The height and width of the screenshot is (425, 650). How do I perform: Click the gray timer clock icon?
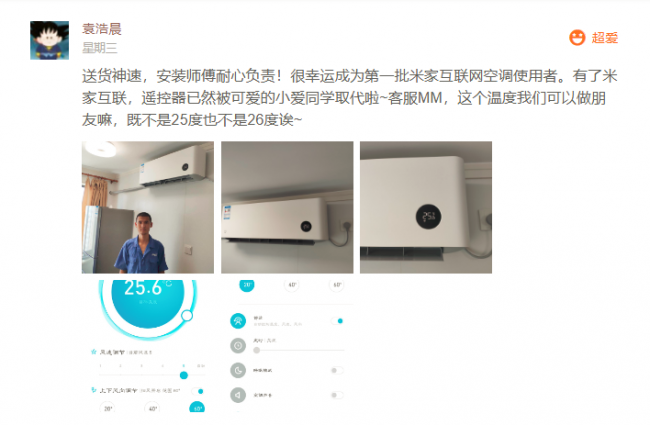click(238, 345)
